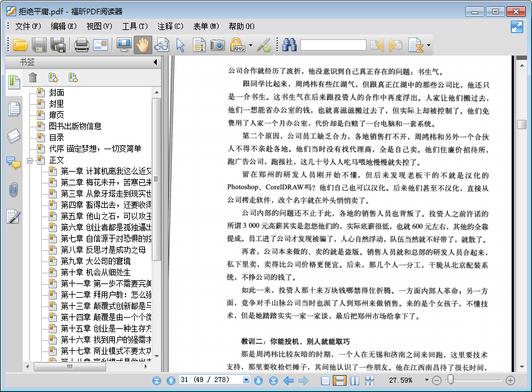Print the document via printer icon
532x392 pixels.
(81, 45)
